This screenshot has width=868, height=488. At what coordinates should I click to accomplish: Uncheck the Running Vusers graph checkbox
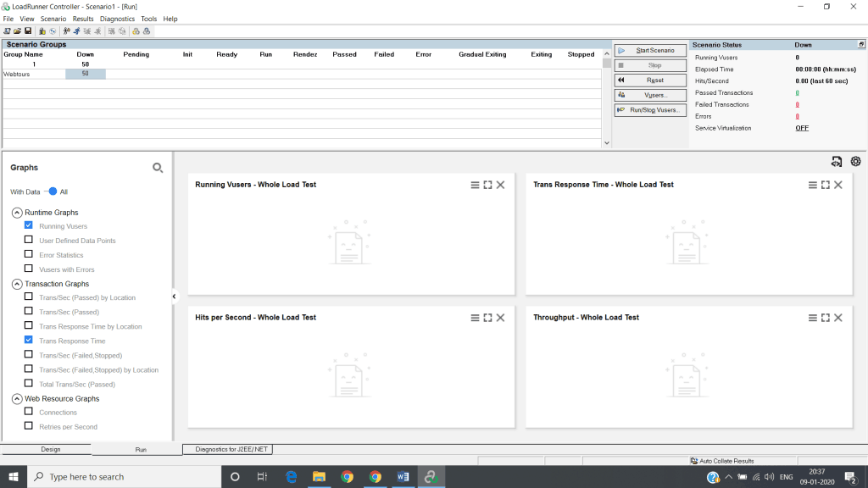coord(29,225)
